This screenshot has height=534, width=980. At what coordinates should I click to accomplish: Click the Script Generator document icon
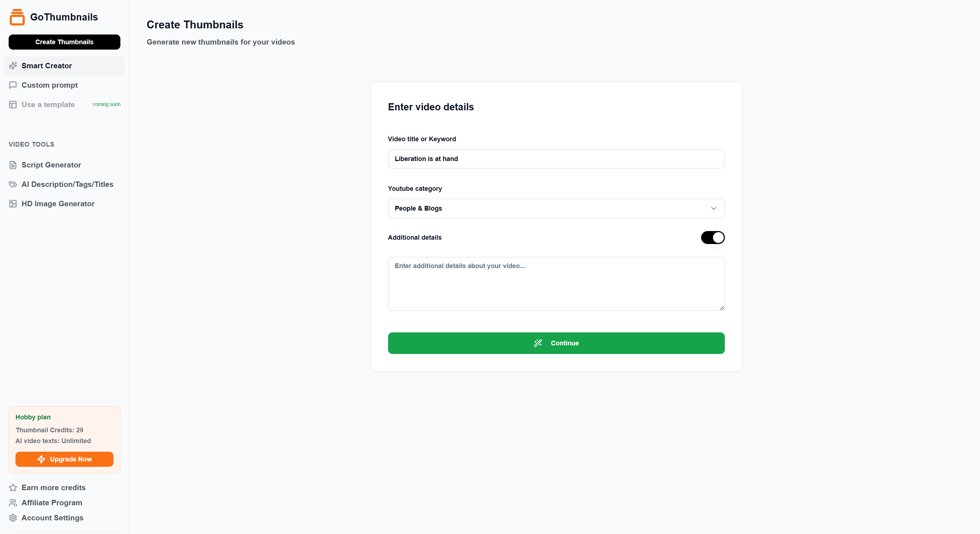[x=13, y=165]
